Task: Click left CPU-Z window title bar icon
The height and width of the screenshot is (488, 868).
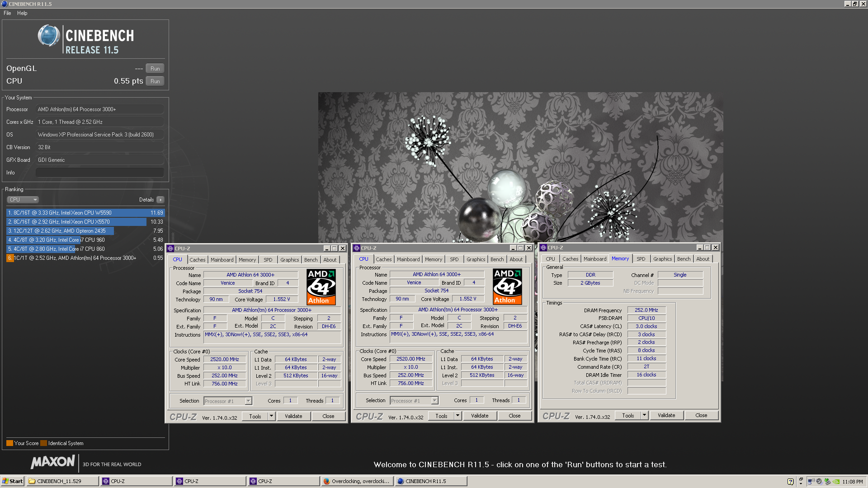Action: [170, 249]
